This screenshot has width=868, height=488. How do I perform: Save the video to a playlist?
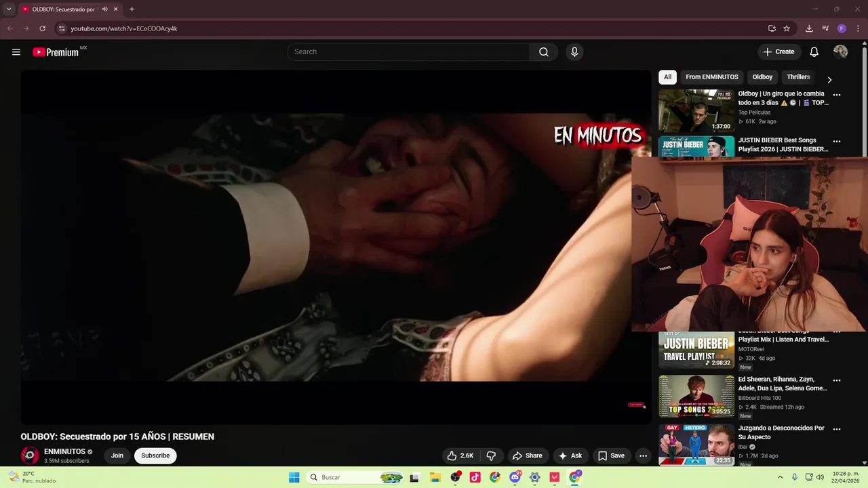click(x=611, y=455)
